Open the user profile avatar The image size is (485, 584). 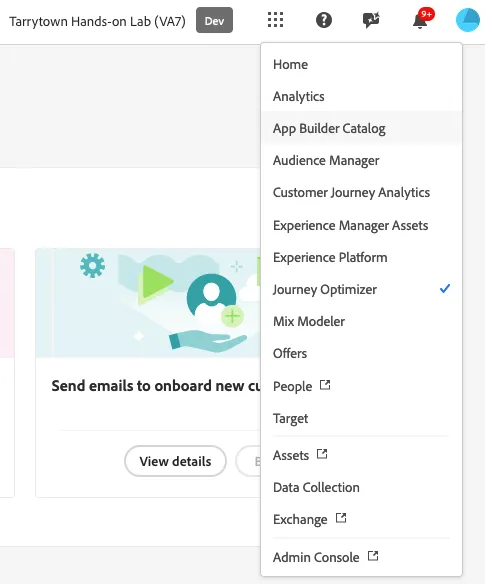pyautogui.click(x=468, y=20)
